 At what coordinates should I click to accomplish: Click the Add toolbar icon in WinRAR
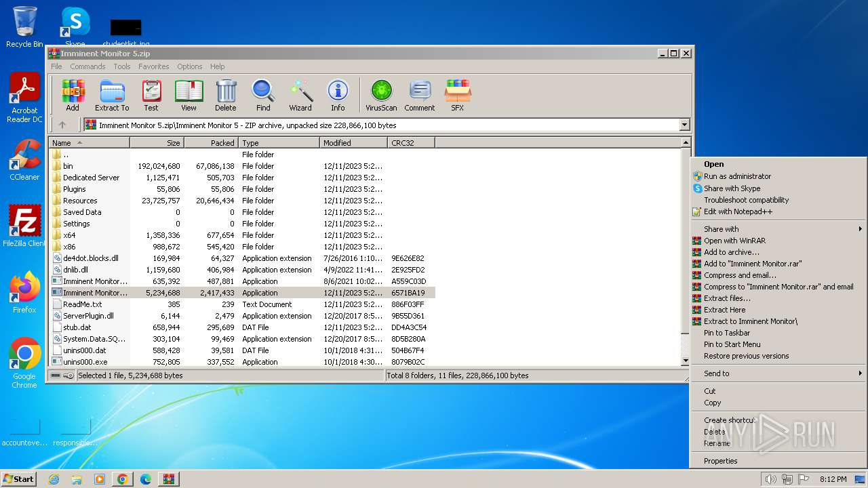point(73,96)
